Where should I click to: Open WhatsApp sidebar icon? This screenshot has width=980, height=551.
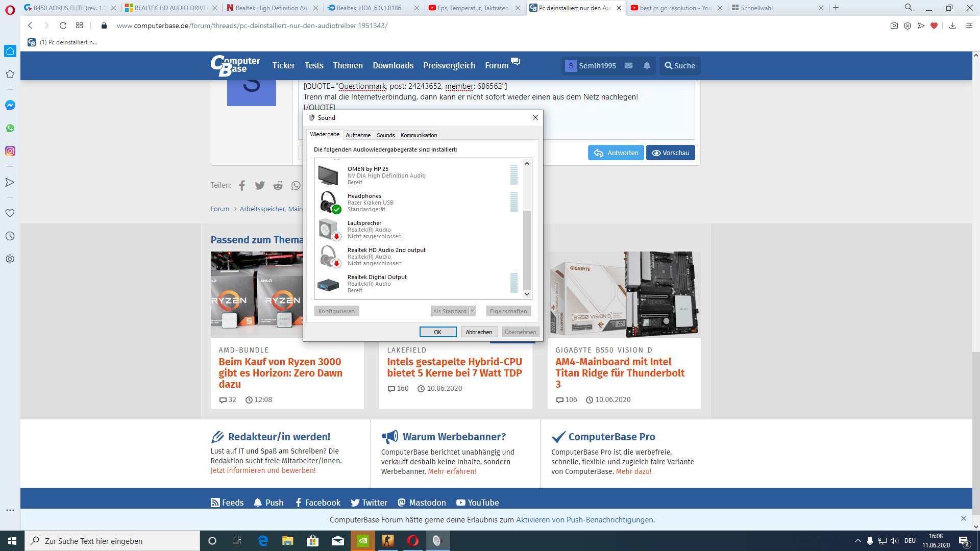(10, 128)
